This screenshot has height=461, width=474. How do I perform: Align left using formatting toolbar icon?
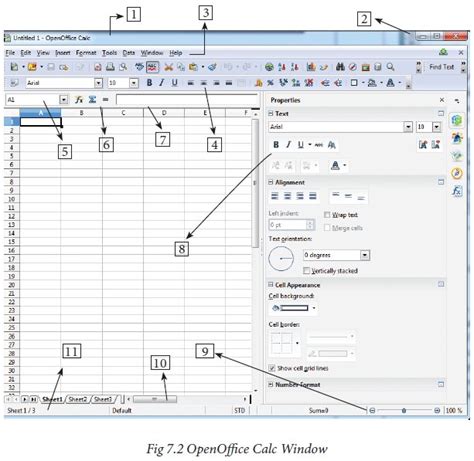pos(191,83)
